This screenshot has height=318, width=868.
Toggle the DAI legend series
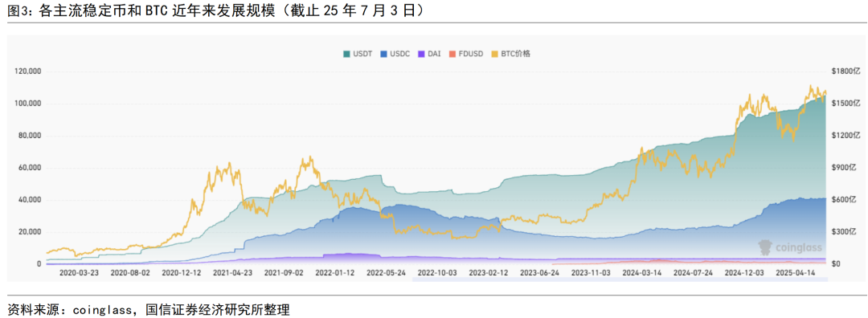pos(429,54)
